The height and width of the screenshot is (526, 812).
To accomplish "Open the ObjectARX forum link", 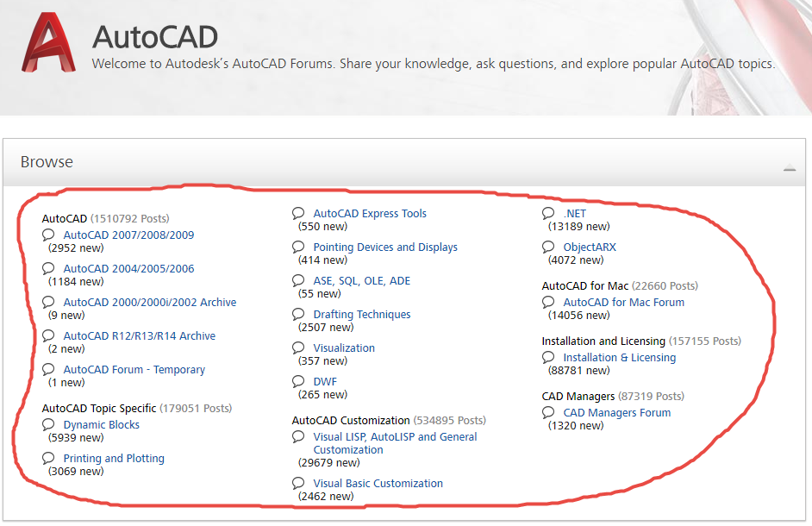I will click(590, 247).
